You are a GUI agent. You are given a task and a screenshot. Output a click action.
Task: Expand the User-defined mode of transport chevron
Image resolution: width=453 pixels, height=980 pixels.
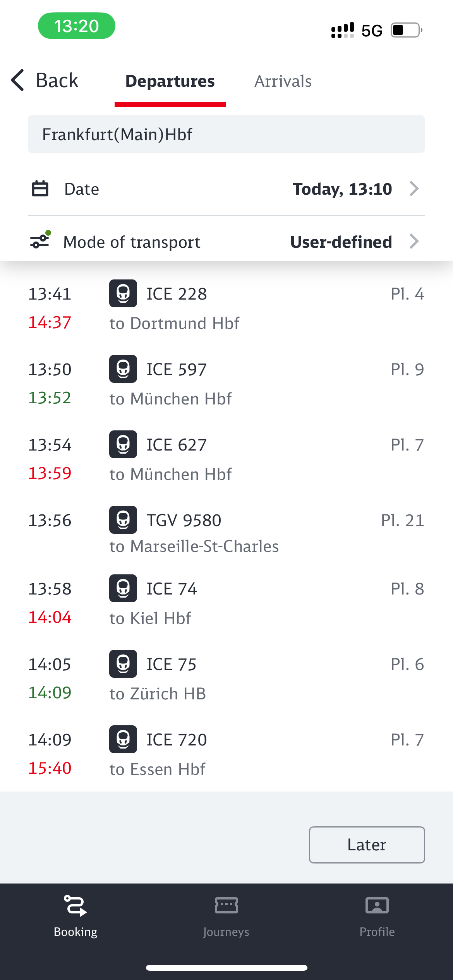coord(414,242)
